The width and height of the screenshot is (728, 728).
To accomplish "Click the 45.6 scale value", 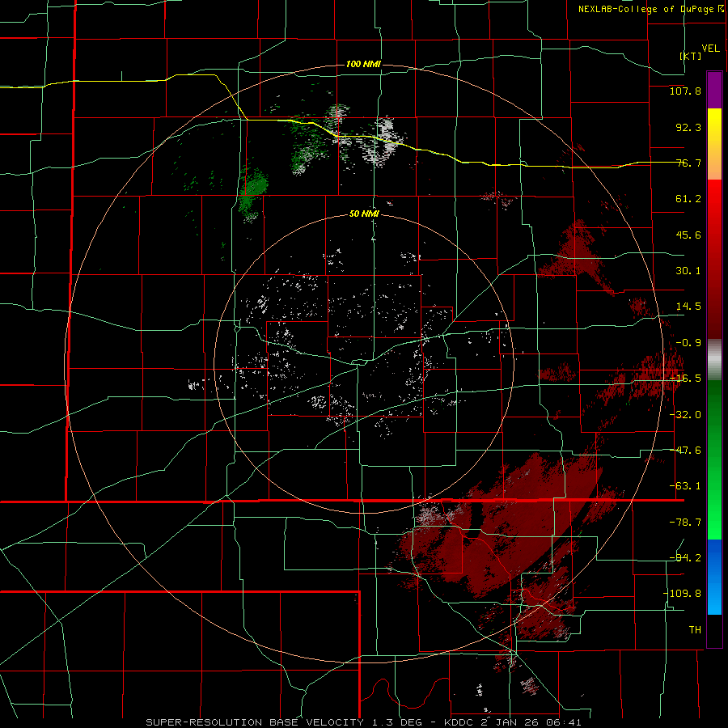I will pyautogui.click(x=688, y=235).
